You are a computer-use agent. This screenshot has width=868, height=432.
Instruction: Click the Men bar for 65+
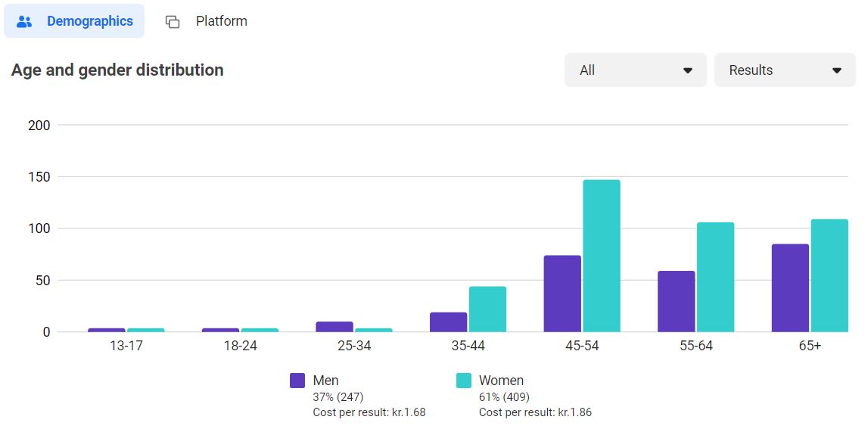pyautogui.click(x=790, y=287)
